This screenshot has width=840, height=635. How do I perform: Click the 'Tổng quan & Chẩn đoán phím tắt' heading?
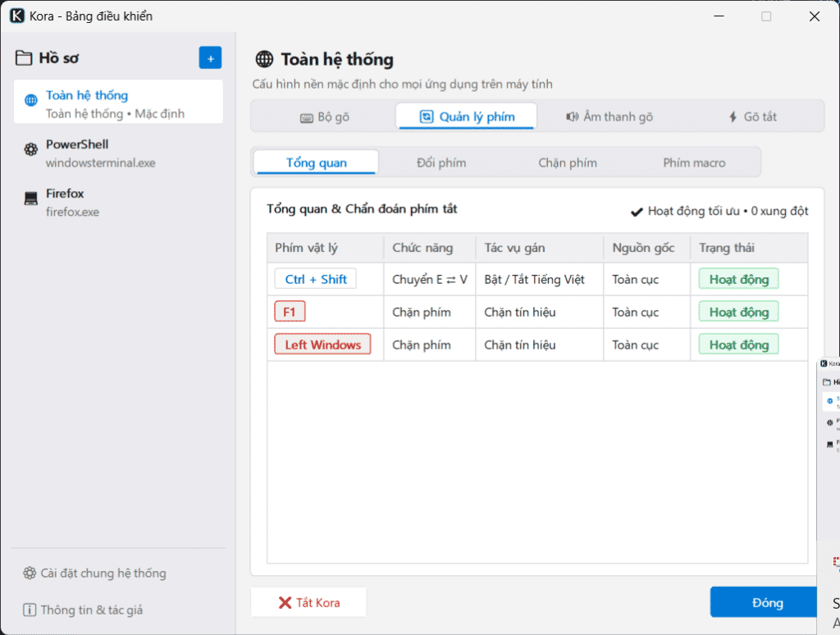coord(362,209)
